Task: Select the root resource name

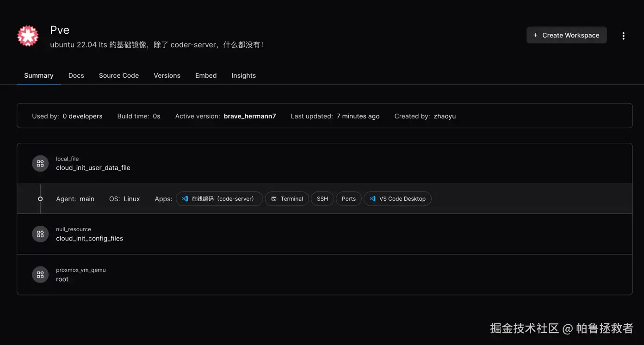Action: 62,279
